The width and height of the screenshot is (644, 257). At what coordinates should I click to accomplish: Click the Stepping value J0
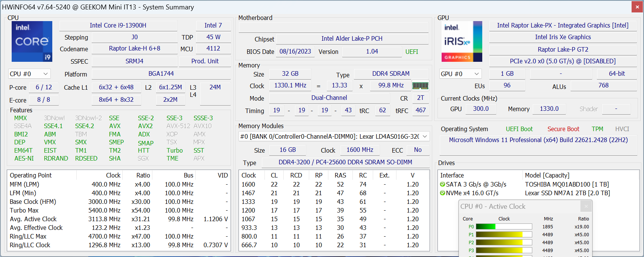coord(135,37)
